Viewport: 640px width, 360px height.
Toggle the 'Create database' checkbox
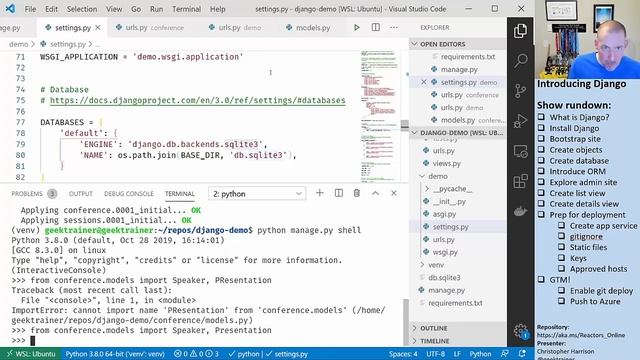click(541, 160)
